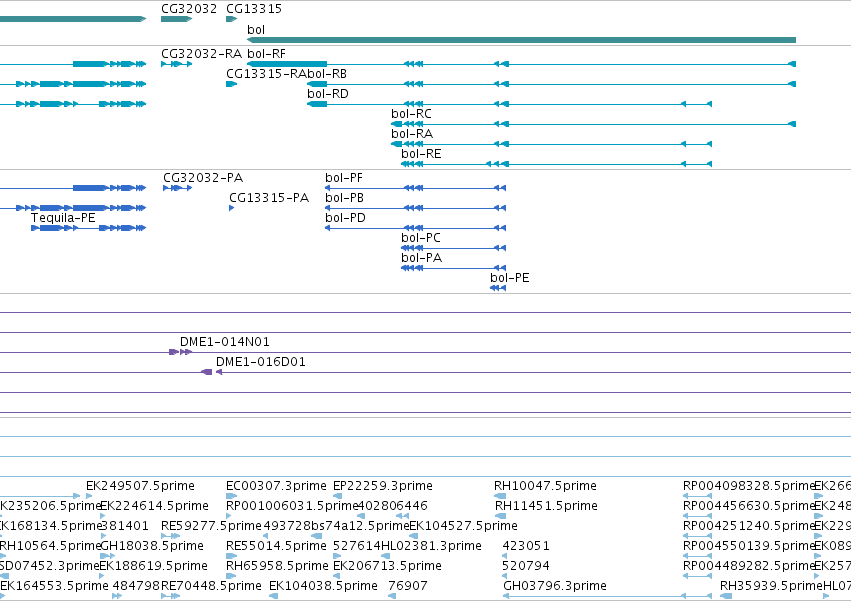Select the bol-PA protein label

click(422, 258)
